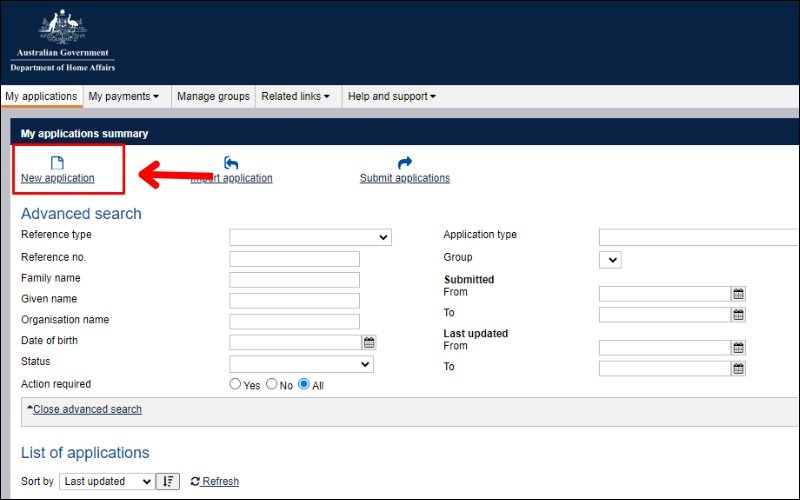Screen dimensions: 800x500
Task: Click the New application document icon
Action: [x=57, y=163]
